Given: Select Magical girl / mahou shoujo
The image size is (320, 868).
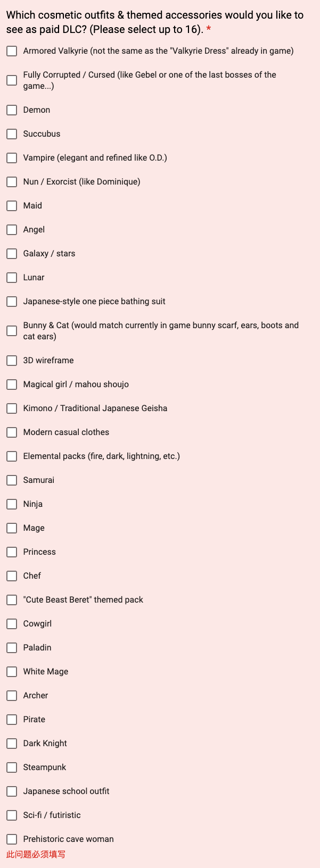Looking at the screenshot, I should [x=12, y=385].
